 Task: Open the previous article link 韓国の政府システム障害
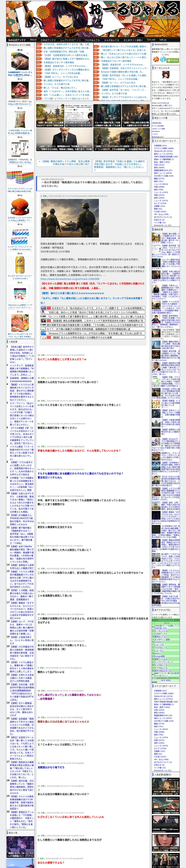coord(64,163)
